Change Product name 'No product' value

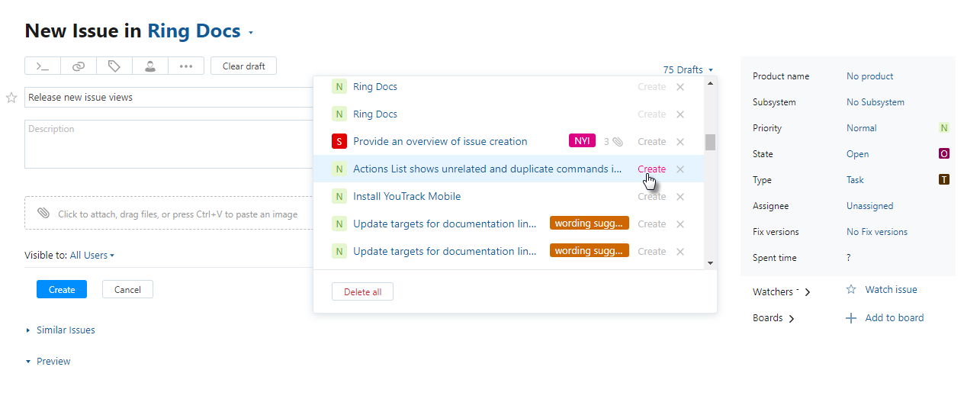pos(869,76)
